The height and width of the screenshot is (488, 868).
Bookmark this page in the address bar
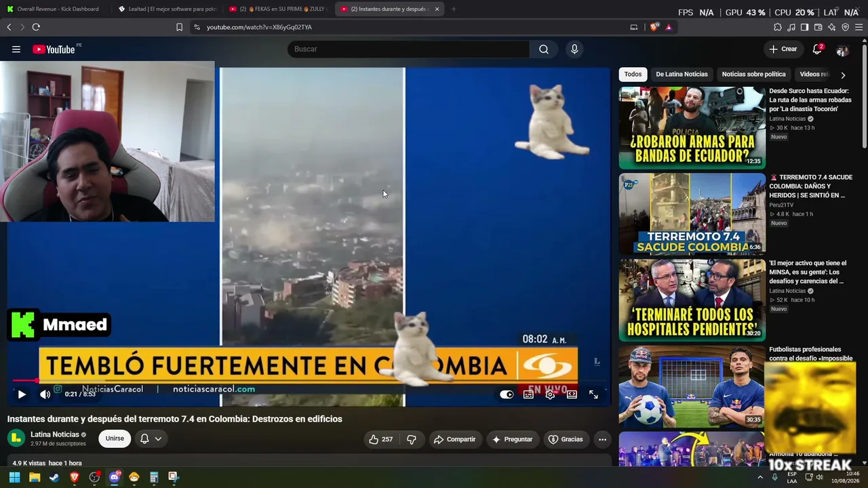pos(179,27)
